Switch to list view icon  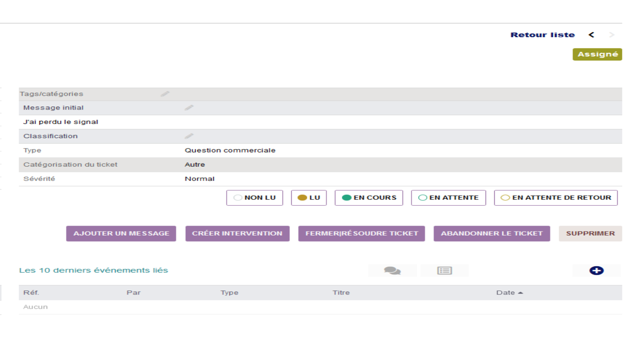point(444,271)
